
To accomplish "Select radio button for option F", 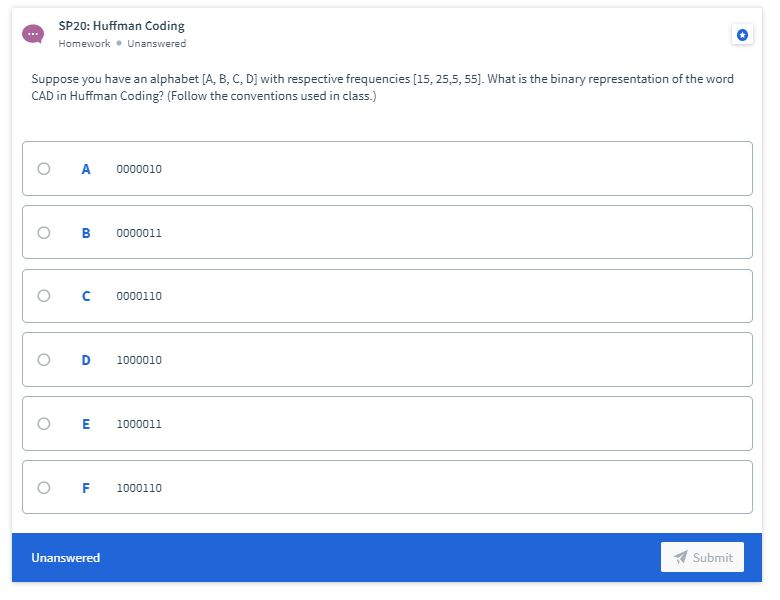I will click(44, 488).
